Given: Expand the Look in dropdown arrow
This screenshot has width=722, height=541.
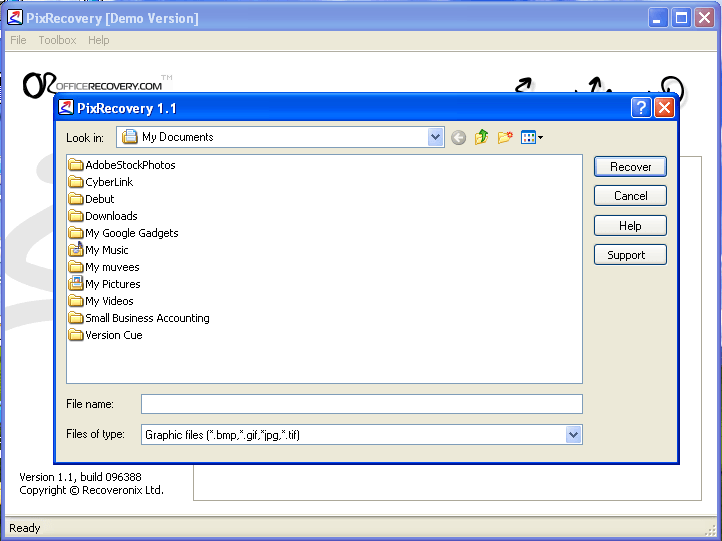Looking at the screenshot, I should pyautogui.click(x=435, y=137).
